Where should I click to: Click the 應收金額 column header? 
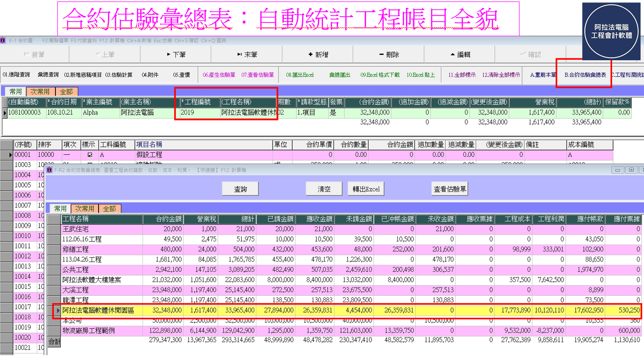[x=315, y=219]
